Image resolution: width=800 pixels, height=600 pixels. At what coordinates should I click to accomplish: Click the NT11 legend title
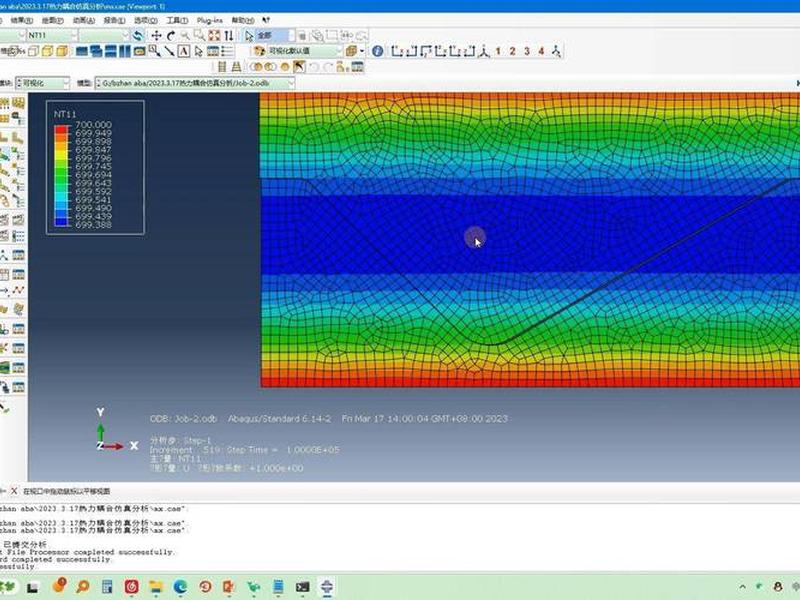65,114
